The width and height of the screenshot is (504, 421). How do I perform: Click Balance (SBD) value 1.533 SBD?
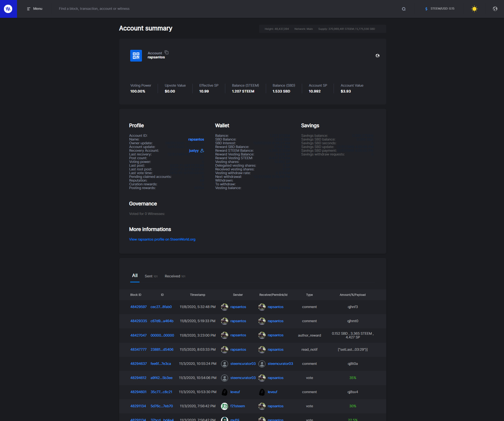282,91
